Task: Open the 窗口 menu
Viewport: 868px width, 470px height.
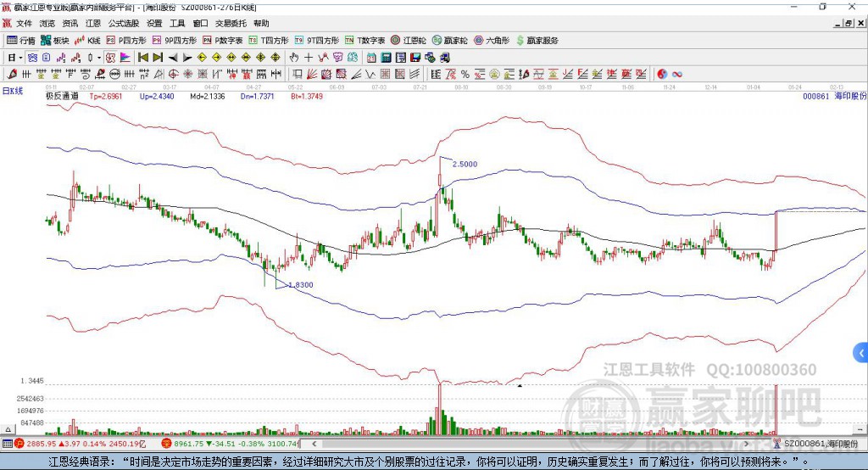Action: point(200,23)
